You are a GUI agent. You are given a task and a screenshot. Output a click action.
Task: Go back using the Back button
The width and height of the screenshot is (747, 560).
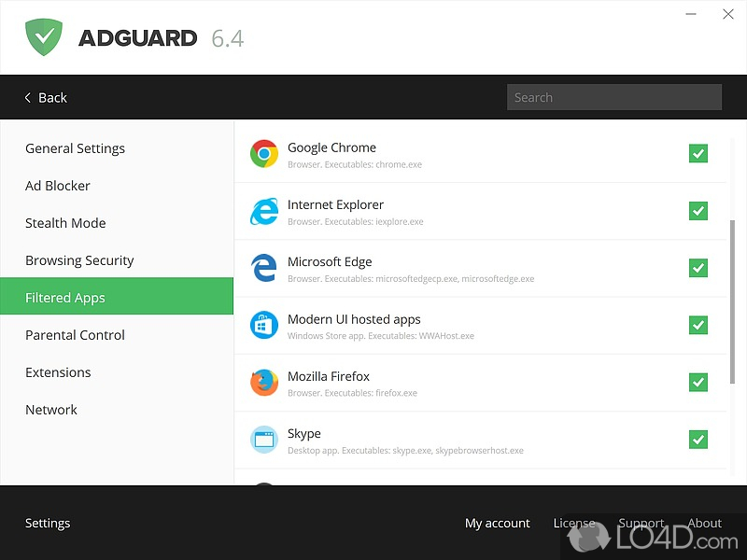[46, 98]
